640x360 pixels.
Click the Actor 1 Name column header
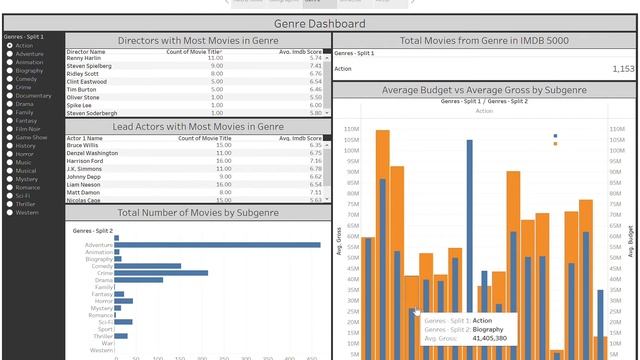coord(84,138)
